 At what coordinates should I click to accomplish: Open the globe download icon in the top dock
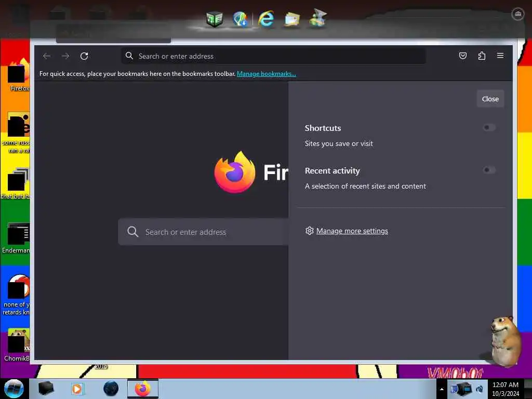point(240,19)
